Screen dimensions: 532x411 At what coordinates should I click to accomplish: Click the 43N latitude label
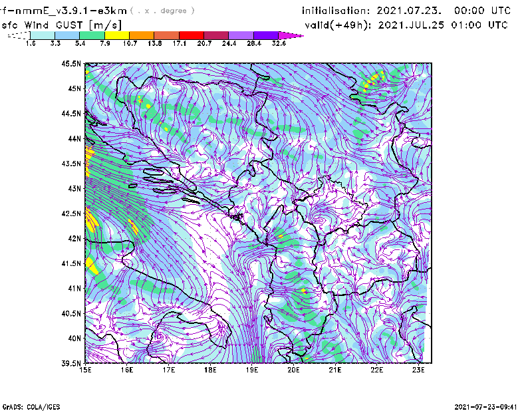[74, 188]
